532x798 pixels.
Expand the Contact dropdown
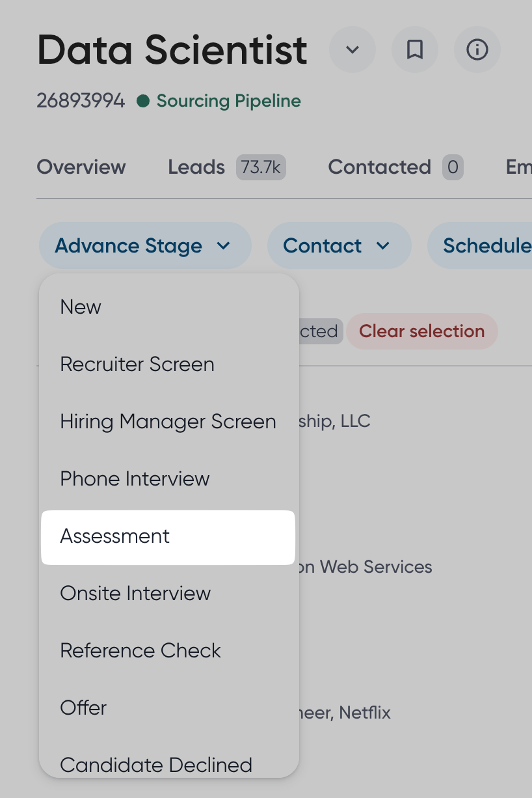click(339, 246)
